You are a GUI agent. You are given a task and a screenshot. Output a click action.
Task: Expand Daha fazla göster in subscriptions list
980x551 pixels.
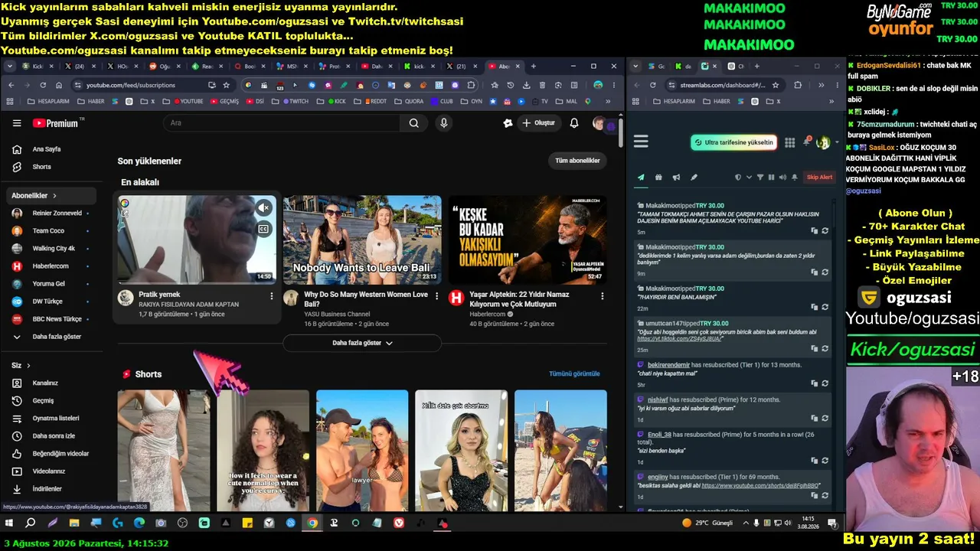point(51,337)
